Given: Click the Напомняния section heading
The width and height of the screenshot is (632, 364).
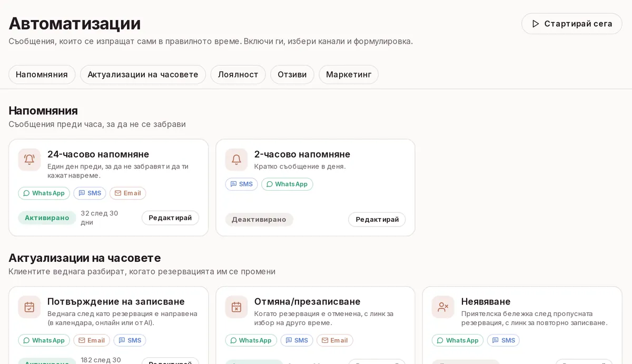Looking at the screenshot, I should click(x=43, y=111).
